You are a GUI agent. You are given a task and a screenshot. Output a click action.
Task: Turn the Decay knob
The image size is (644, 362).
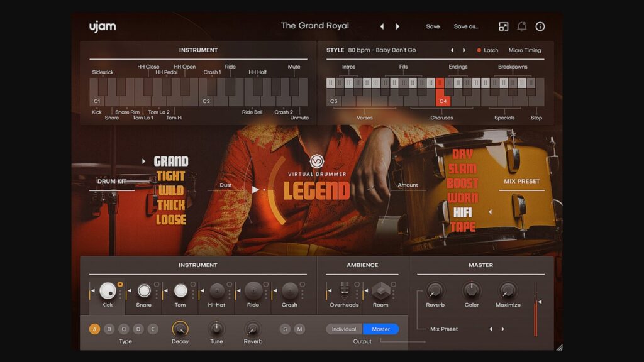point(180,329)
